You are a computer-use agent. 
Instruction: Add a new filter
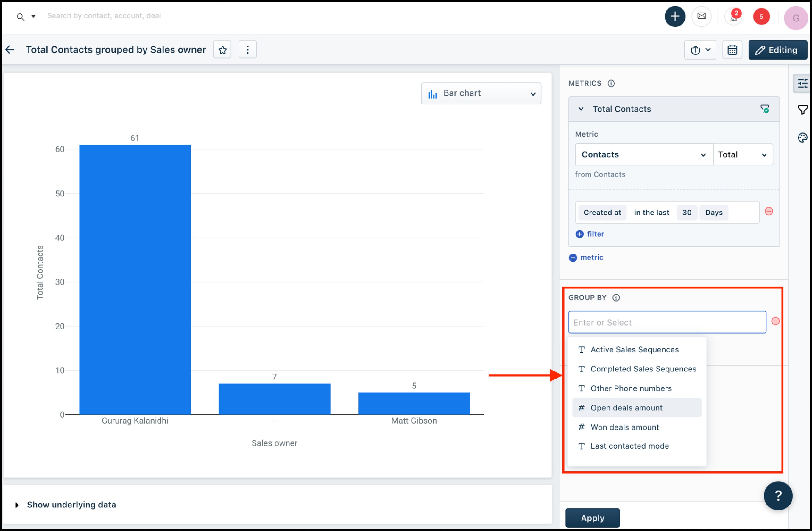590,234
